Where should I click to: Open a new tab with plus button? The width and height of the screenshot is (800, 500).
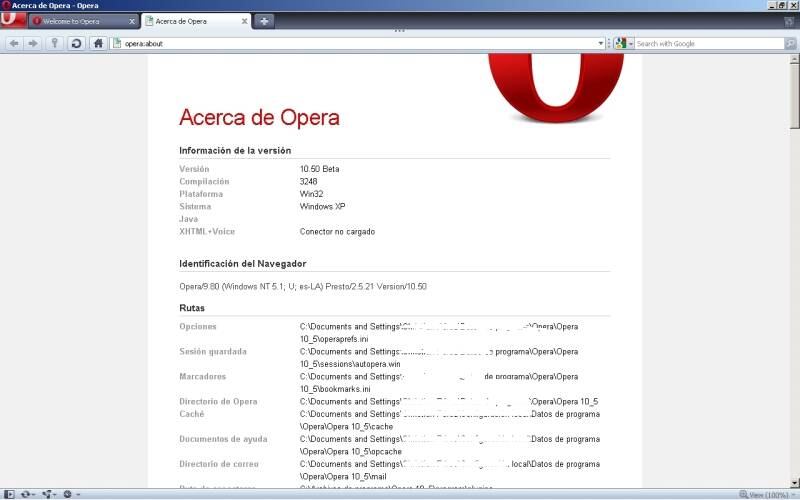point(264,20)
